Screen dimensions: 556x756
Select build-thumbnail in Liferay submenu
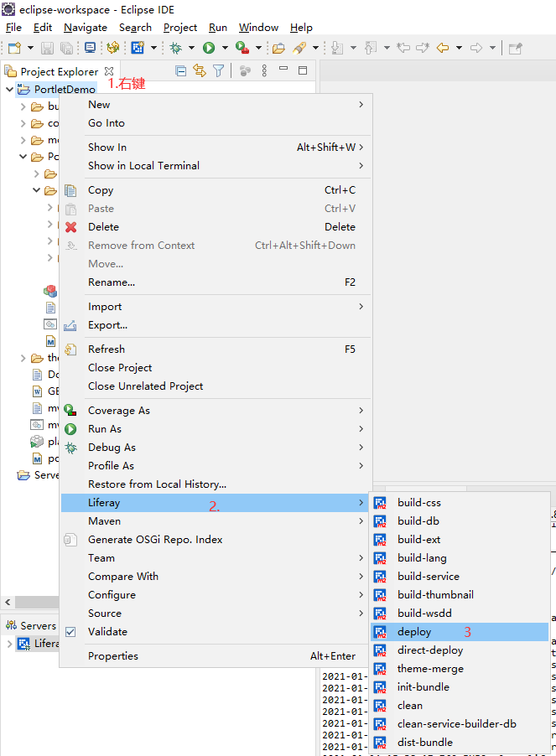460,595
